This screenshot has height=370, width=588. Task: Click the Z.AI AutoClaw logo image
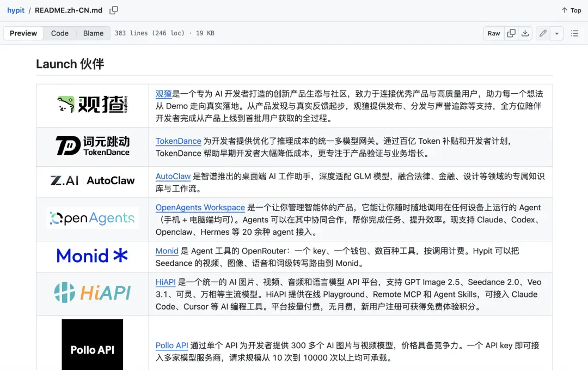tap(92, 180)
